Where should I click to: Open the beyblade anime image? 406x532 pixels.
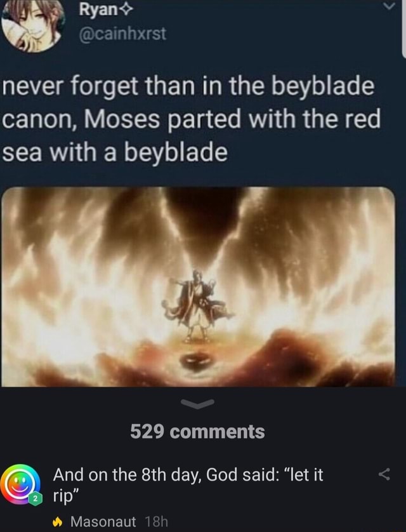pyautogui.click(x=199, y=287)
